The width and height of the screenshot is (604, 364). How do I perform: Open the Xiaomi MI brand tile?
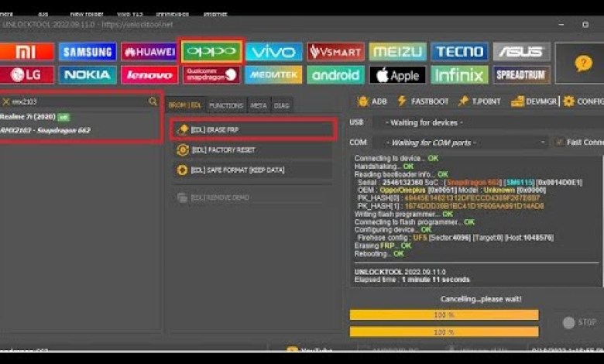click(x=26, y=52)
